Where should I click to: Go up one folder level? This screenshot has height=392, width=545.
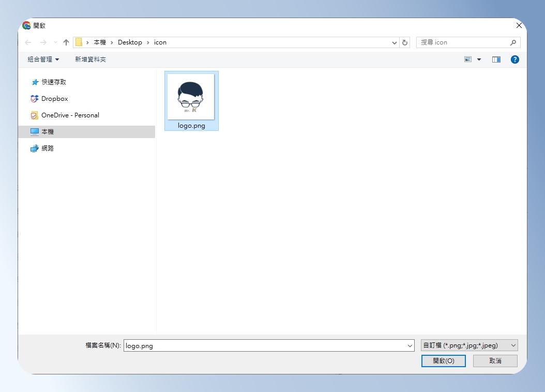click(66, 42)
